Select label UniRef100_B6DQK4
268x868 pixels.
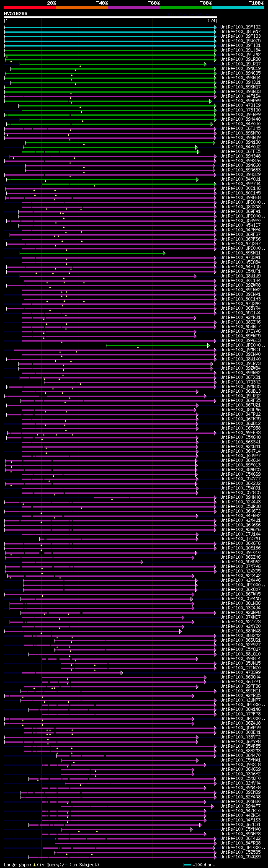tap(240, 677)
